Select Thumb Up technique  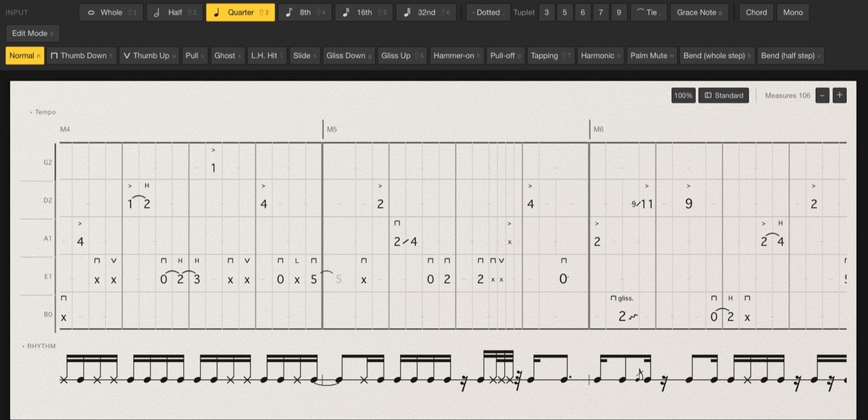[x=148, y=56]
